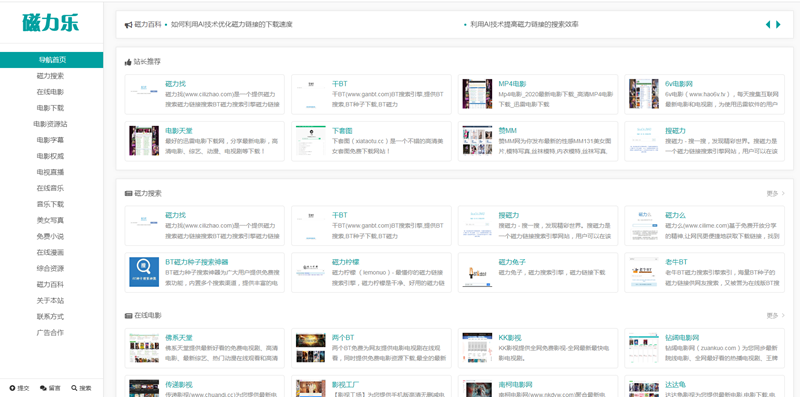
Task: Open MP4电影 link in 站长推荐
Action: (x=512, y=84)
